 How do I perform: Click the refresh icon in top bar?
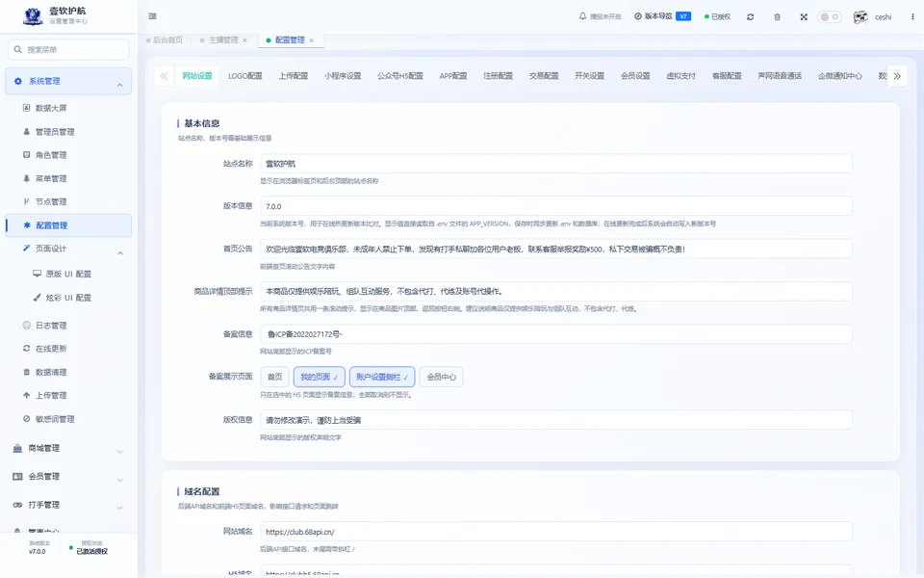coord(750,17)
